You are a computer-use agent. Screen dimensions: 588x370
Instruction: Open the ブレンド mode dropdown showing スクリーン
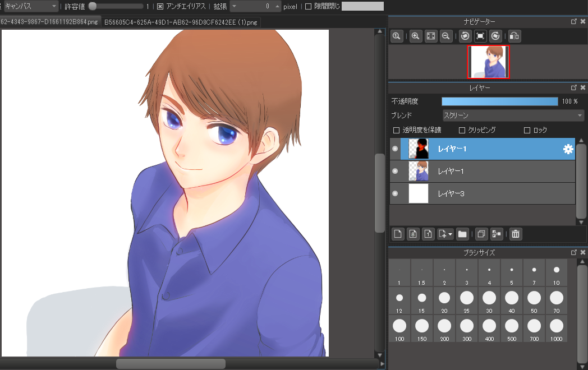click(513, 115)
